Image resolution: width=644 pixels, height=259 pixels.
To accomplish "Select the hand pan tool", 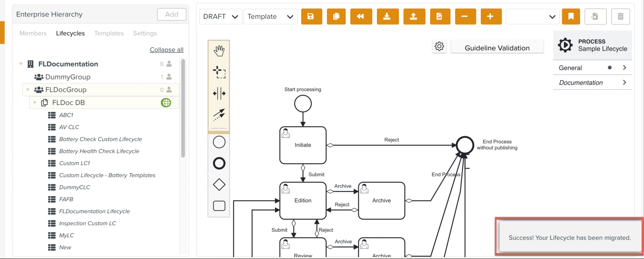I will coord(219,51).
